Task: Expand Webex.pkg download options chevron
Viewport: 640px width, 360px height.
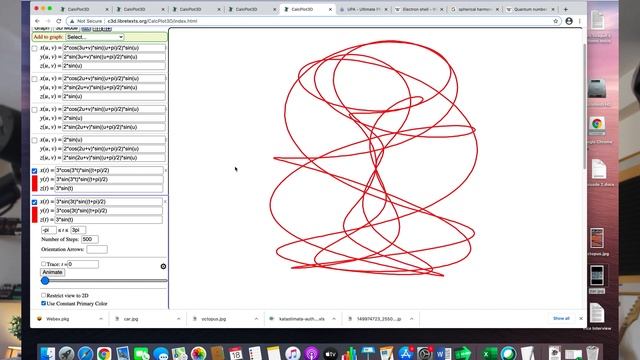Action: point(101,319)
